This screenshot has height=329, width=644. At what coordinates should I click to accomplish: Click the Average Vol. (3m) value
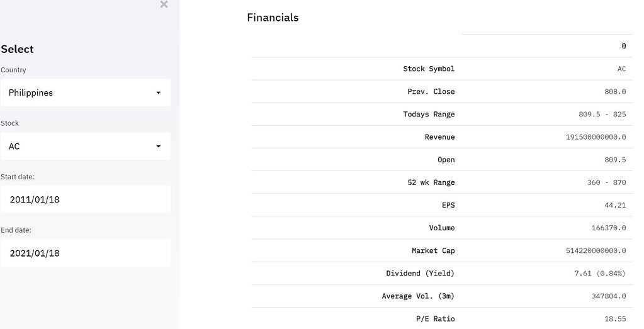[x=608, y=296]
